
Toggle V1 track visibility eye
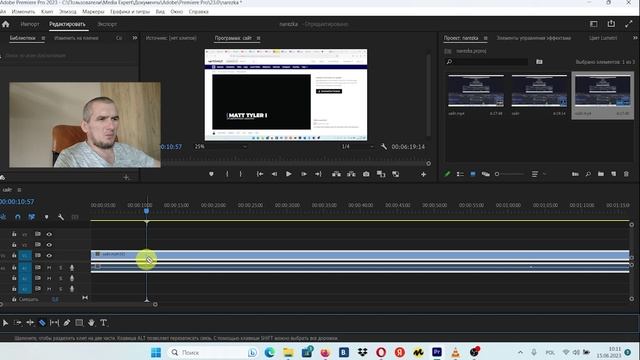click(49, 256)
